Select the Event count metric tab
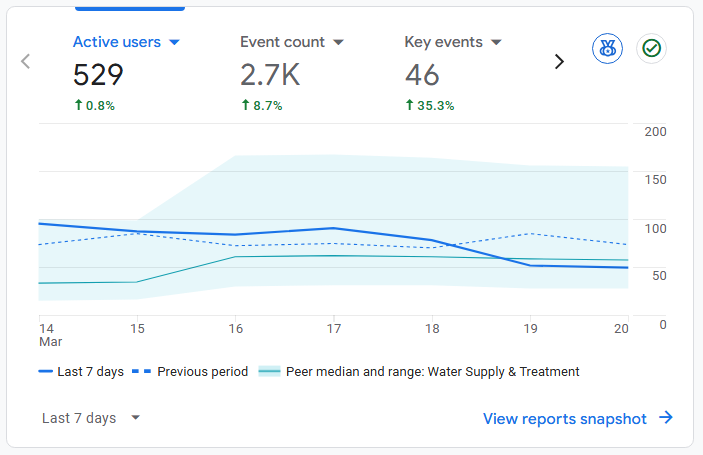 coord(282,42)
